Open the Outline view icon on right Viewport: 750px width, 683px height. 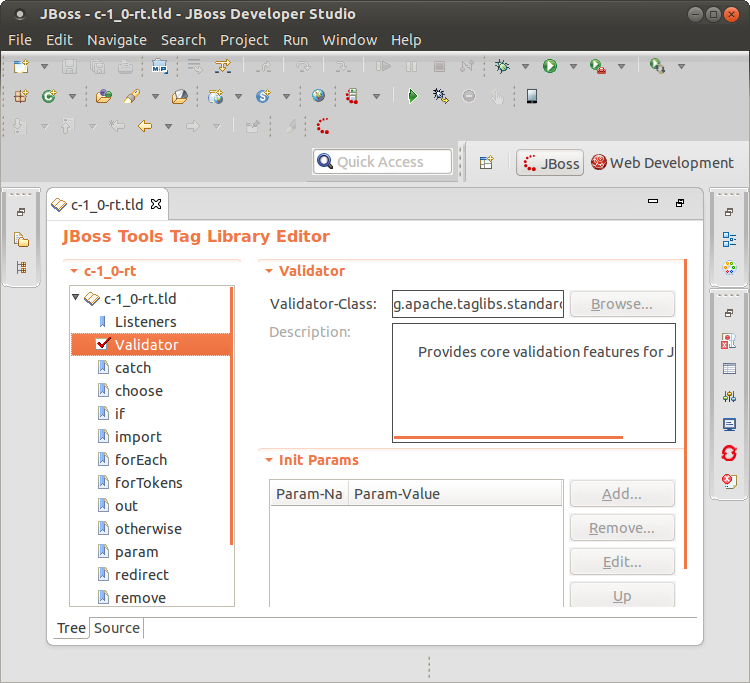(729, 240)
